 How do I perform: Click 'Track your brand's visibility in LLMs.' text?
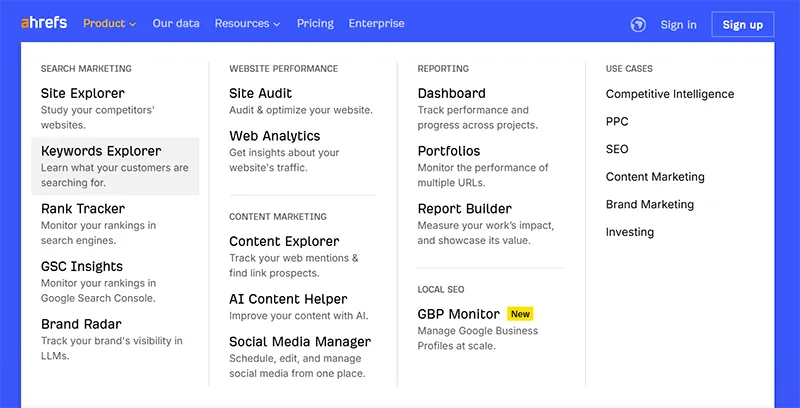click(x=112, y=348)
